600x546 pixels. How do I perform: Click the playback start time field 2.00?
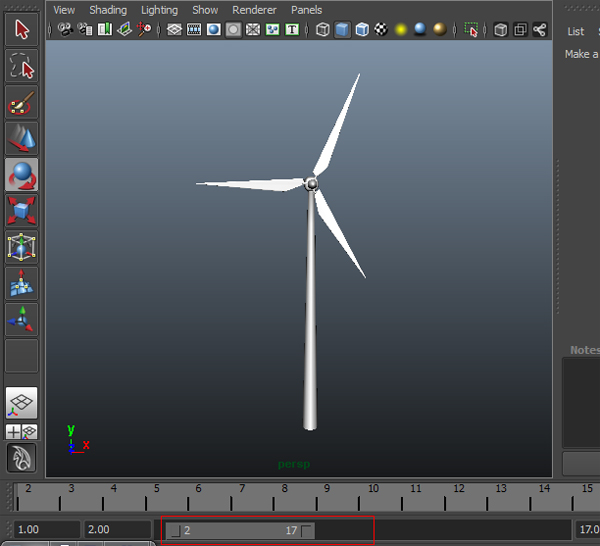tap(117, 530)
